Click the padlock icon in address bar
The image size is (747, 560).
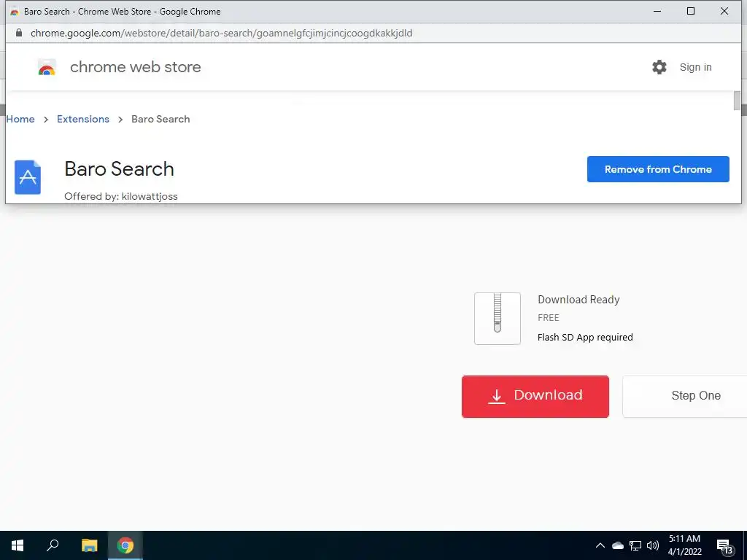point(19,33)
